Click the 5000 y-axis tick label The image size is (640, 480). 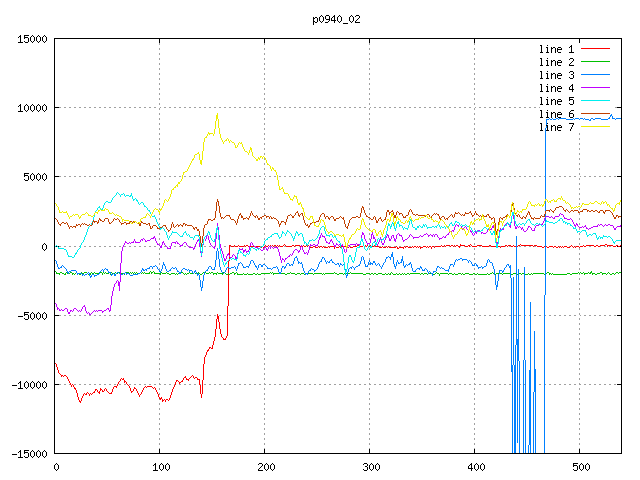click(34, 177)
